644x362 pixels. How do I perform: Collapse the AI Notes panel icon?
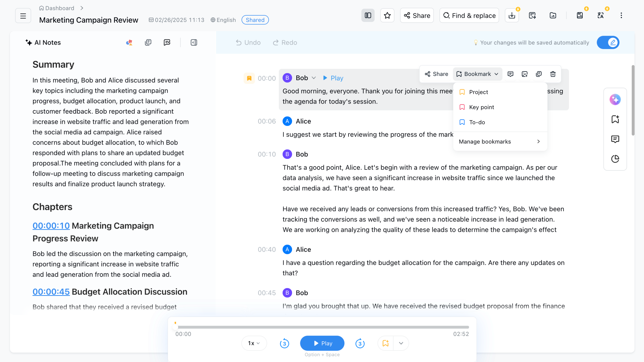[194, 42]
